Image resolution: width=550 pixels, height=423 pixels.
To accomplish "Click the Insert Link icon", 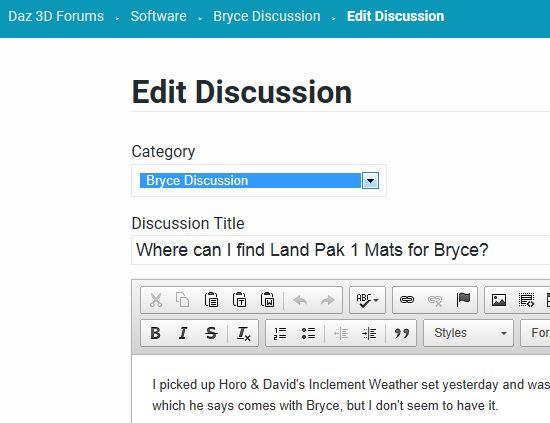I will tap(407, 300).
